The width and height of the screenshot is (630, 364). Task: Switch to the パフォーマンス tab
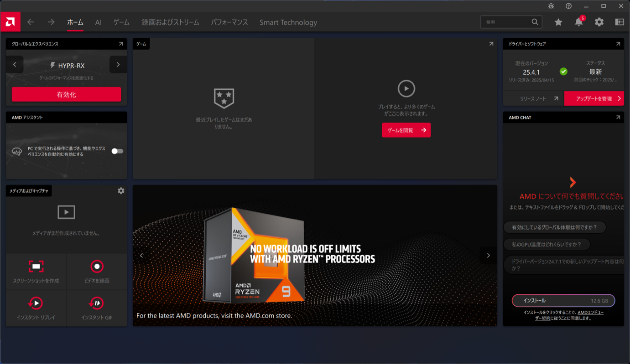pos(229,22)
